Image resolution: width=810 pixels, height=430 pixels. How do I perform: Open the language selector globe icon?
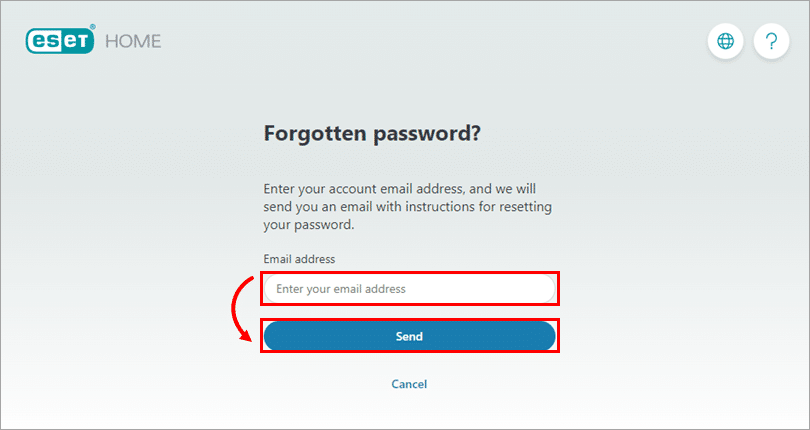726,41
